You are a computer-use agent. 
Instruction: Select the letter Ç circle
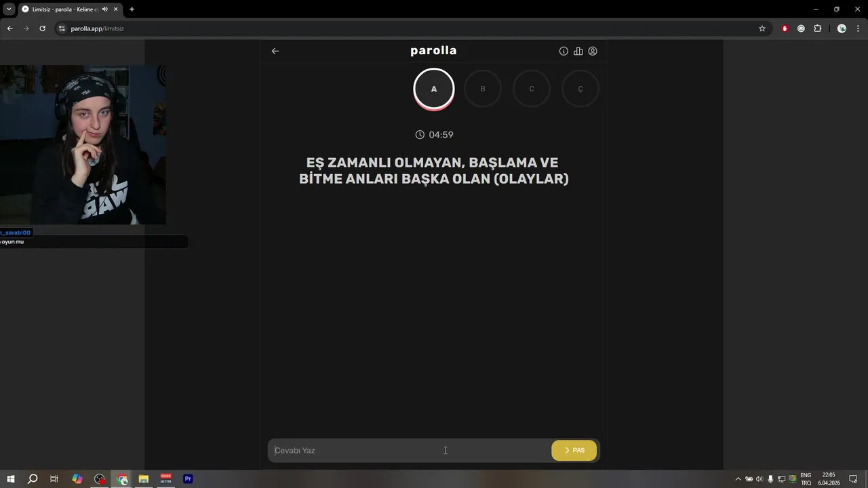point(580,89)
